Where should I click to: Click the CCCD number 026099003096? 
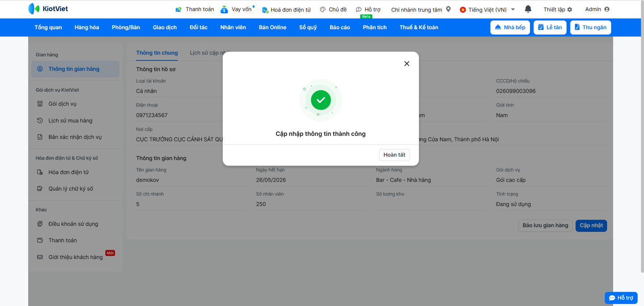tap(516, 91)
